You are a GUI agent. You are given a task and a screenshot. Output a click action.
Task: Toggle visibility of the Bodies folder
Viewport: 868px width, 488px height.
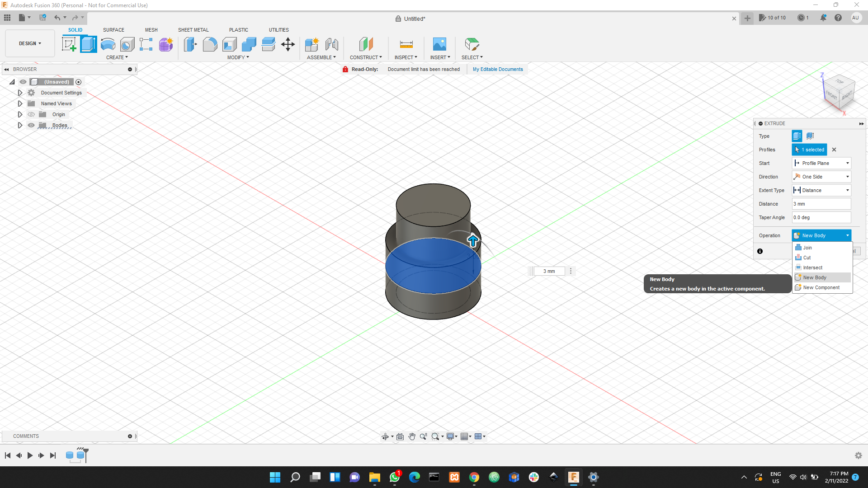pos(31,125)
